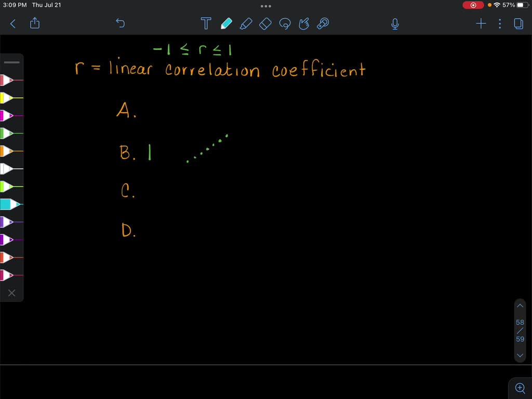The image size is (532, 399).
Task: Expand pages with the upward chevron
Action: tap(520, 305)
